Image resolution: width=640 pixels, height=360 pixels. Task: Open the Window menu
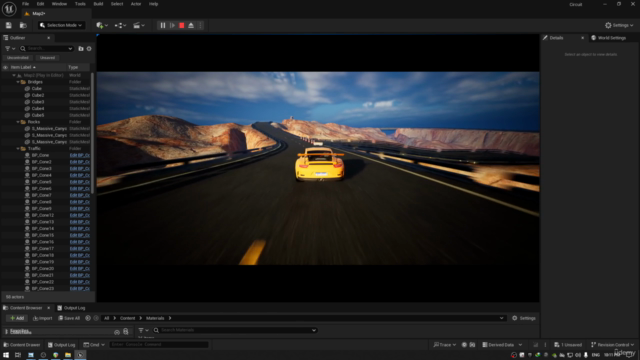coord(59,4)
